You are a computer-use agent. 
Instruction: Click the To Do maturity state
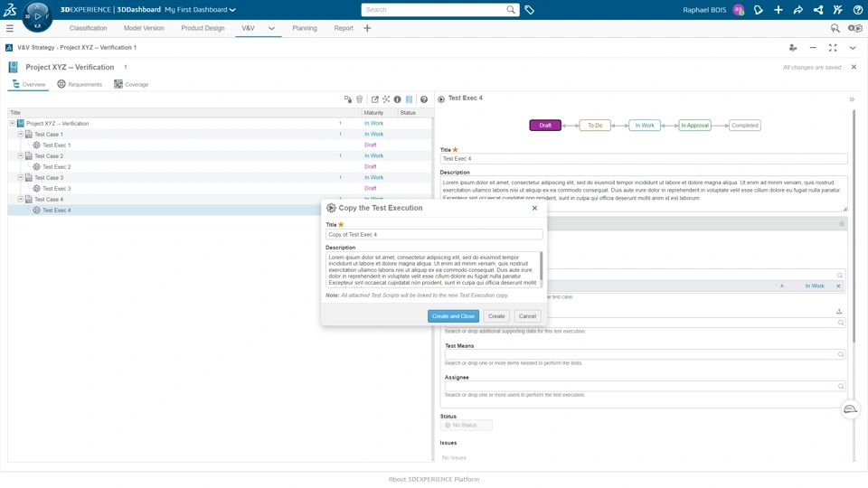595,126
